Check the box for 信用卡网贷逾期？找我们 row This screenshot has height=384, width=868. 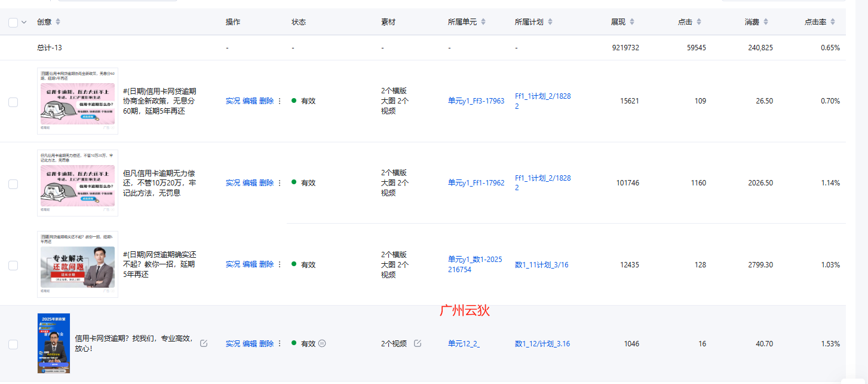[x=13, y=344]
